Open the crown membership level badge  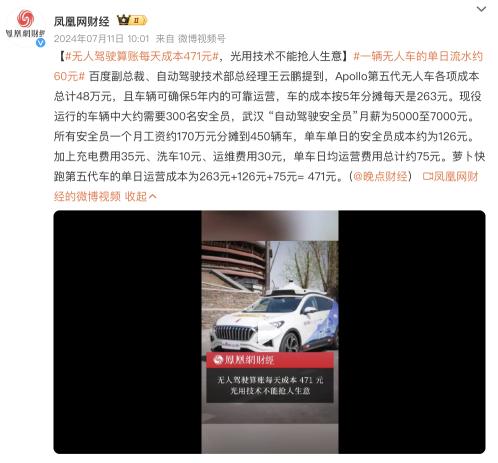click(x=132, y=21)
